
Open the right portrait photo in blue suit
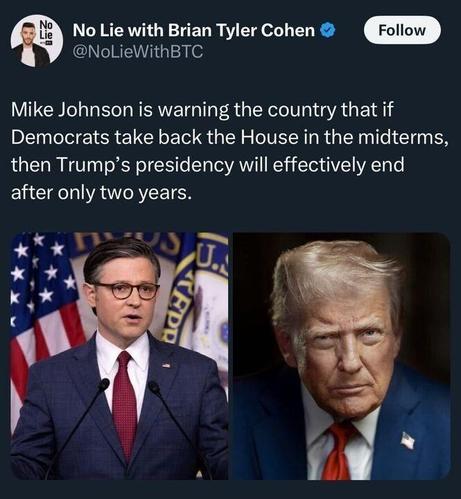[x=342, y=356]
